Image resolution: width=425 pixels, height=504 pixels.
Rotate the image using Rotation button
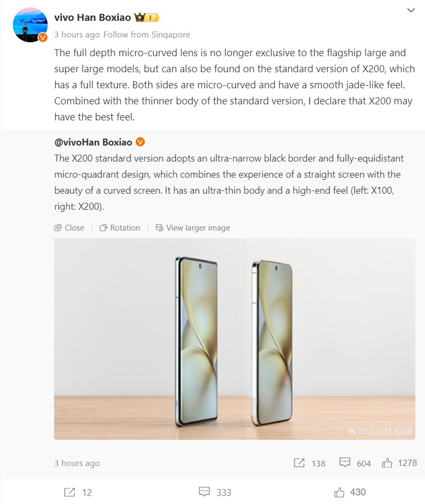click(x=120, y=228)
